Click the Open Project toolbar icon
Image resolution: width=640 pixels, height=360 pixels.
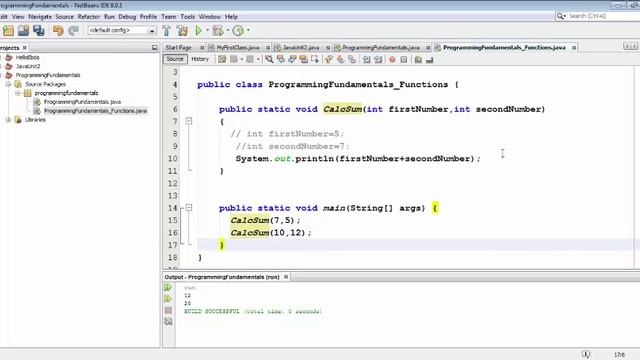(x=23, y=31)
